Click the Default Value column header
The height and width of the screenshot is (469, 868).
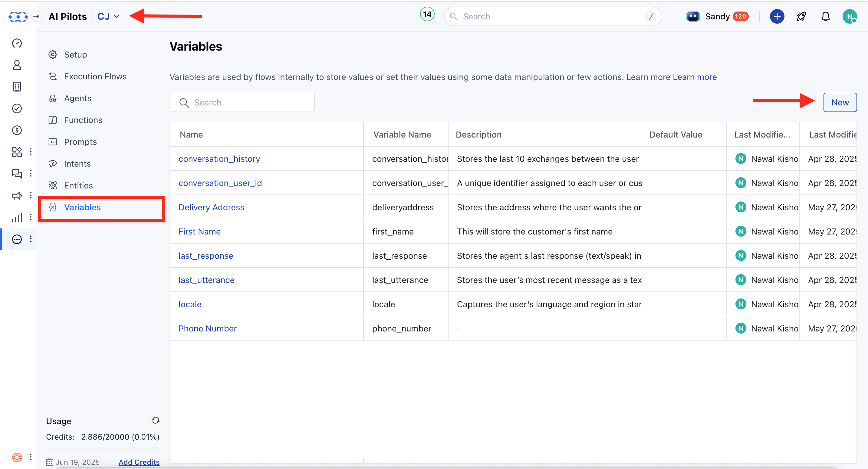(676, 135)
